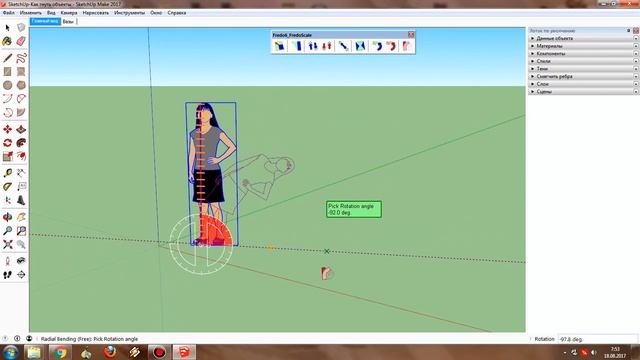Activate the Pan hand tool
This screenshot has width=640, height=360.
pos(21,217)
